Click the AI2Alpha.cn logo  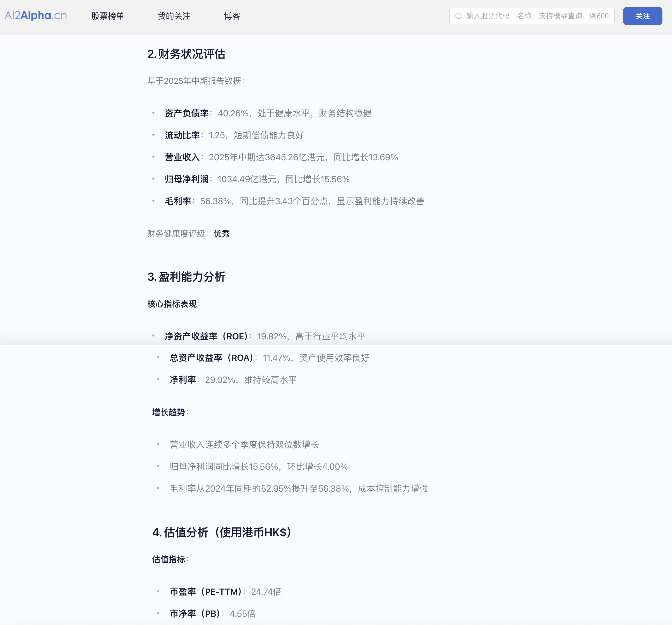pyautogui.click(x=35, y=16)
